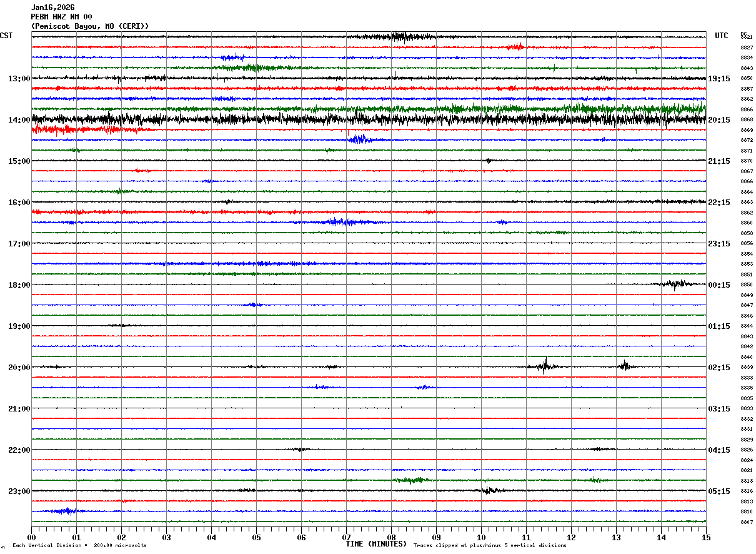Select DC offset value 8816

coord(747,491)
